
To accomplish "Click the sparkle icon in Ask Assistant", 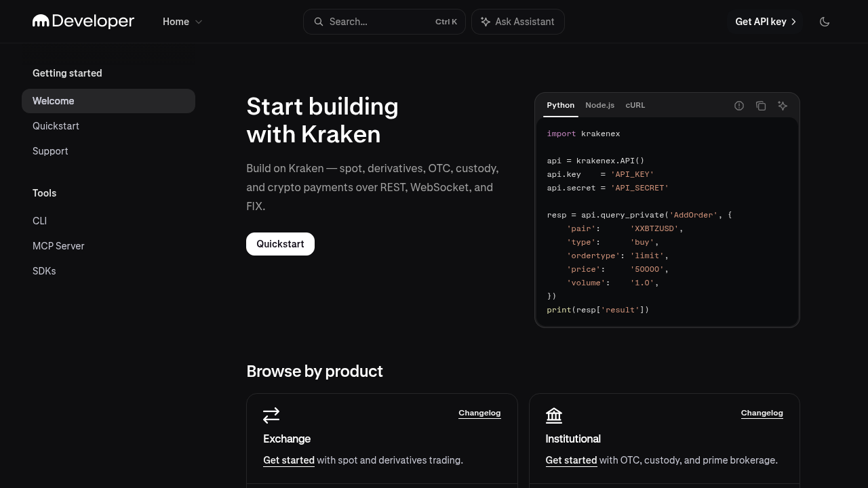I will 486,22.
